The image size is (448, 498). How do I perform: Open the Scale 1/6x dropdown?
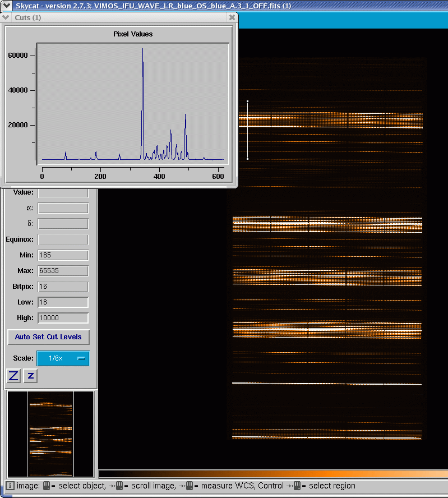[63, 358]
